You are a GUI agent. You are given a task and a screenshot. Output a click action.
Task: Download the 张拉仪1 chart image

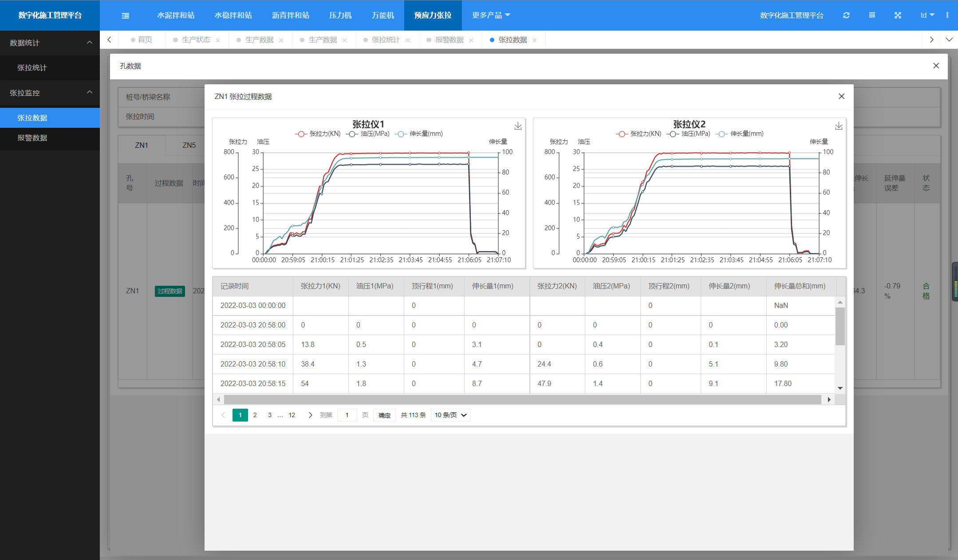click(518, 126)
